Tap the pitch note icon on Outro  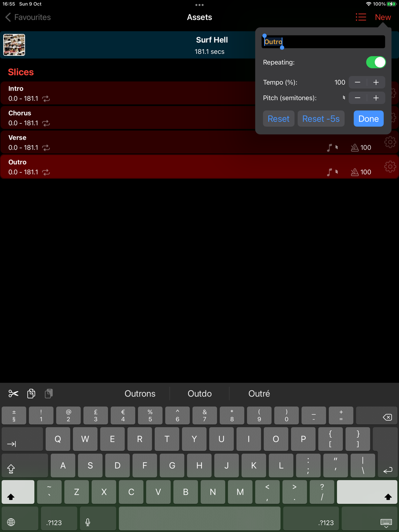[x=329, y=172]
